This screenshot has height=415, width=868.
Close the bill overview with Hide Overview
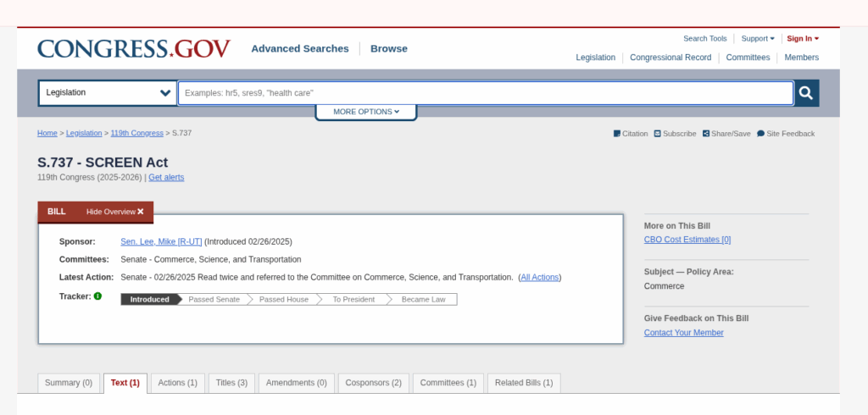pos(114,212)
